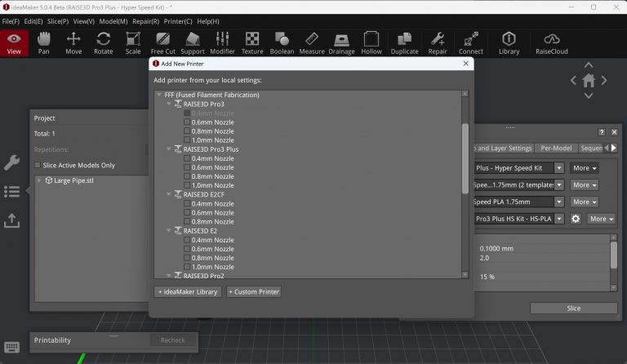Open slicing template gear settings
627x364 pixels.
pyautogui.click(x=576, y=219)
